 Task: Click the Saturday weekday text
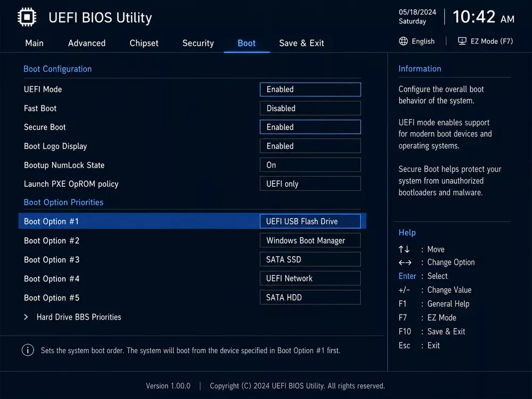pos(412,21)
